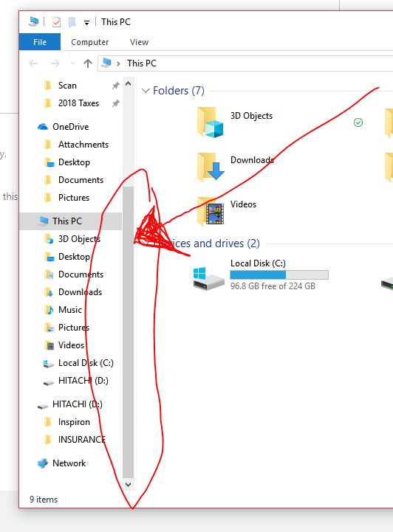Click navigation pane scroll up arrow
This screenshot has width=393, height=532.
point(128,83)
